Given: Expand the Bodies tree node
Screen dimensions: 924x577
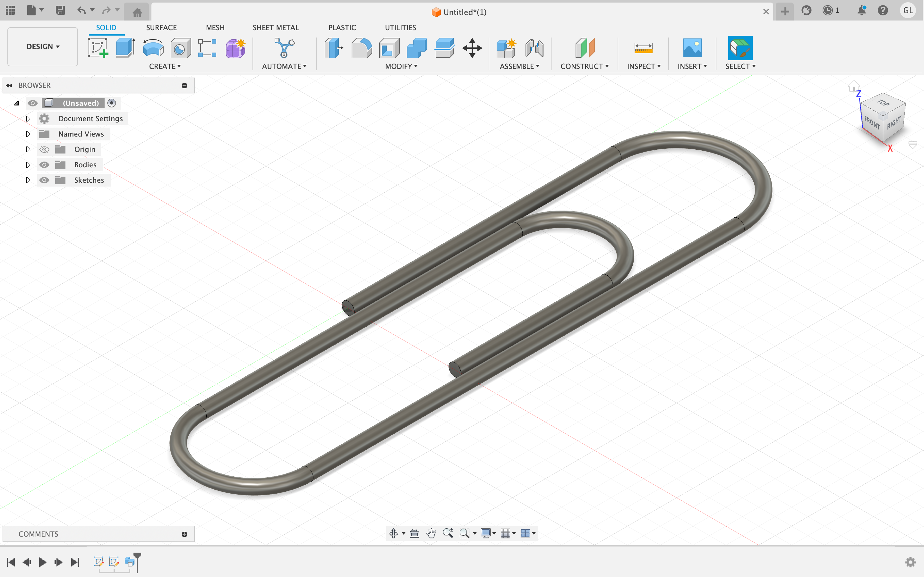Looking at the screenshot, I should 28,165.
